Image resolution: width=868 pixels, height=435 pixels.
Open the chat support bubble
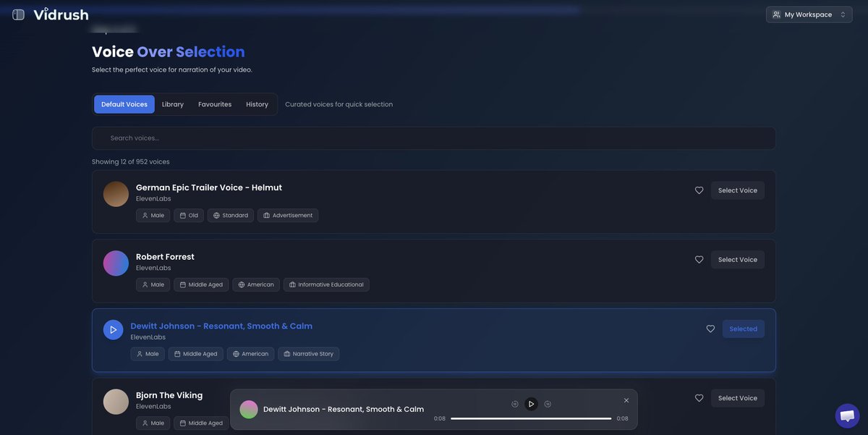[x=847, y=416]
